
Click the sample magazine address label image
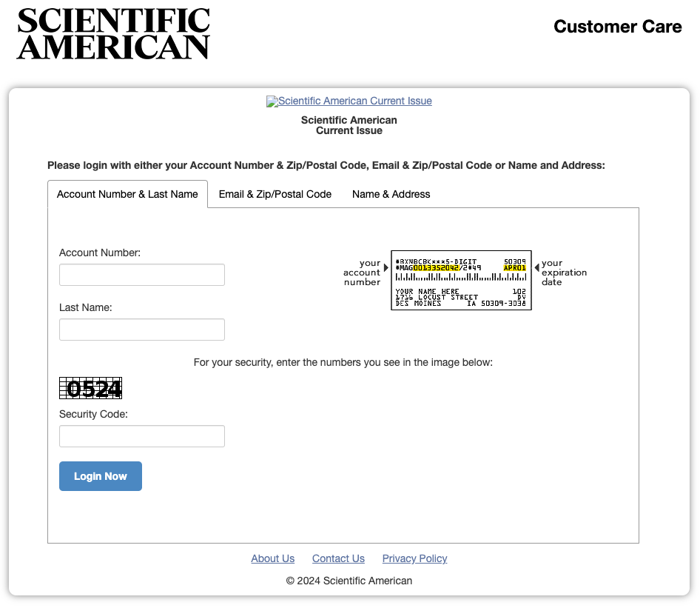click(460, 281)
